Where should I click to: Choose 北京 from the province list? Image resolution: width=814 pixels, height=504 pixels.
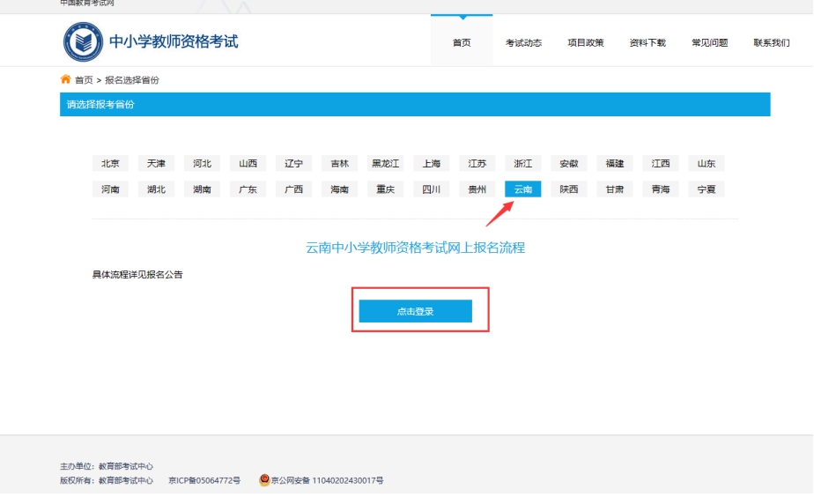coord(110,164)
